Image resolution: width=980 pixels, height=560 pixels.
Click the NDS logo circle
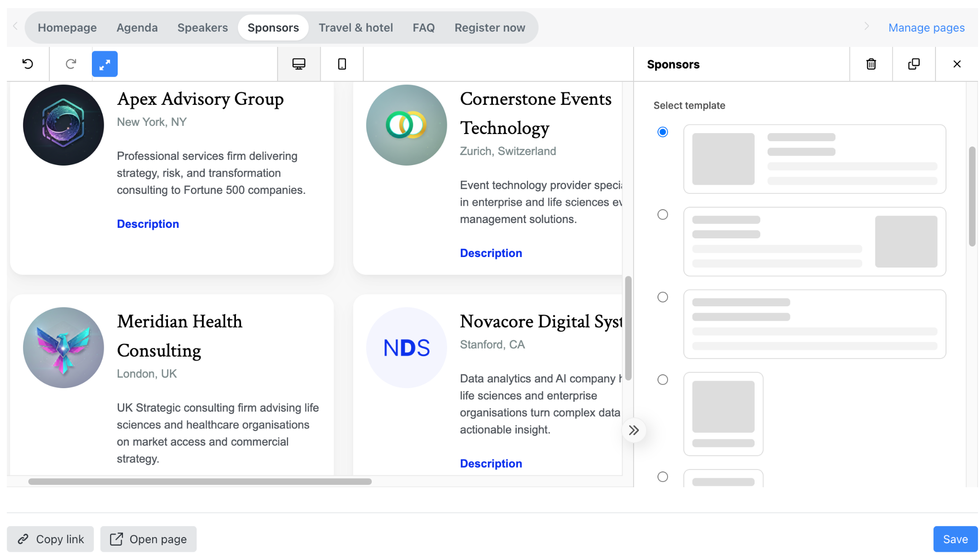tap(407, 347)
